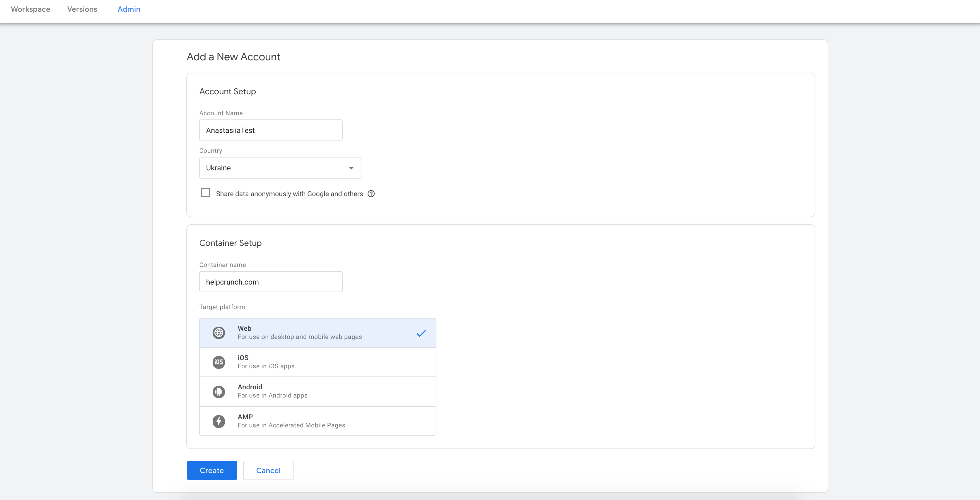Click the help icon beside Share data
Image resolution: width=980 pixels, height=500 pixels.
click(x=371, y=194)
